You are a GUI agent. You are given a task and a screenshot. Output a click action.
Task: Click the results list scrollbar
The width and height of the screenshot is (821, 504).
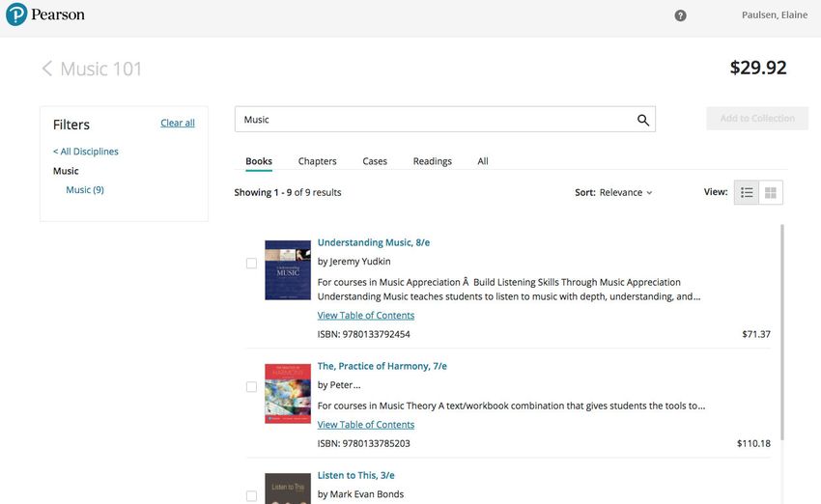(782, 332)
